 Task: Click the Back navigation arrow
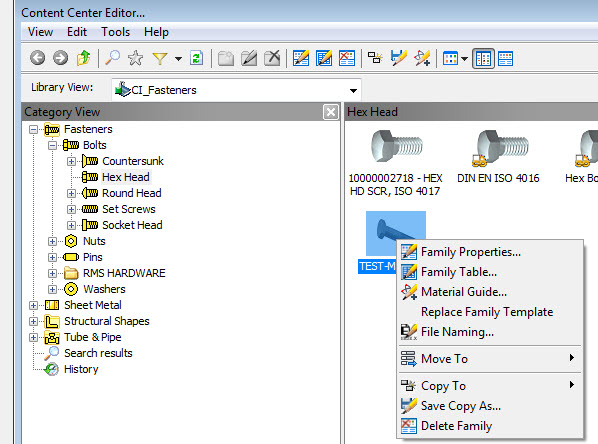point(37,58)
